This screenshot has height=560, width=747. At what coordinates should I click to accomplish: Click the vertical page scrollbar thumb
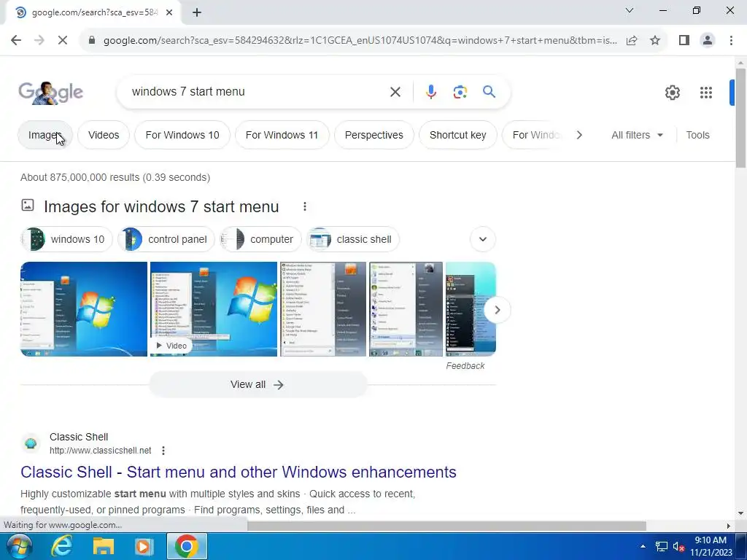click(740, 118)
